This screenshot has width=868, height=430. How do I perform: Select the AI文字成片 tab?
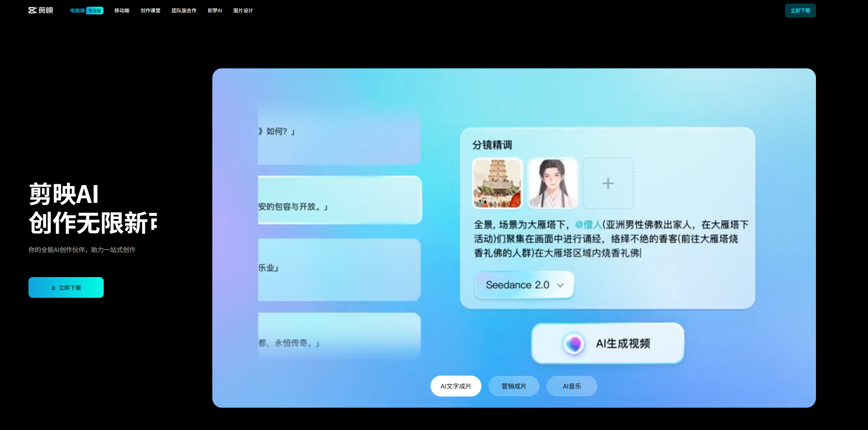click(456, 386)
